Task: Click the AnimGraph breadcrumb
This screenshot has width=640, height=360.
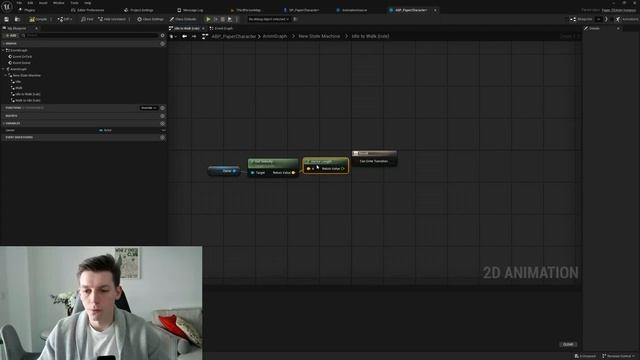Action: coord(275,36)
